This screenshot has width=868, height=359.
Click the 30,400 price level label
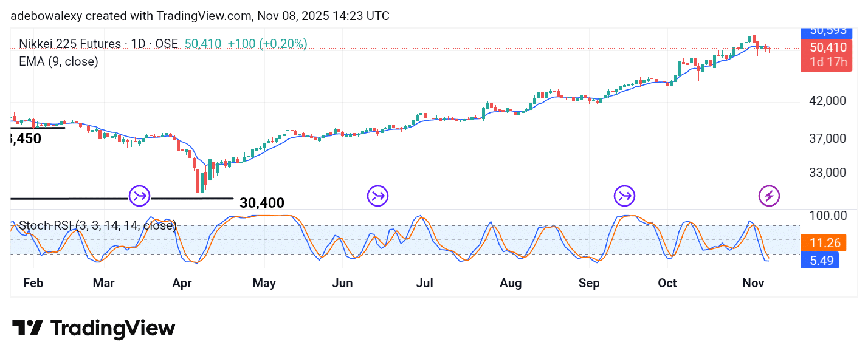(263, 203)
